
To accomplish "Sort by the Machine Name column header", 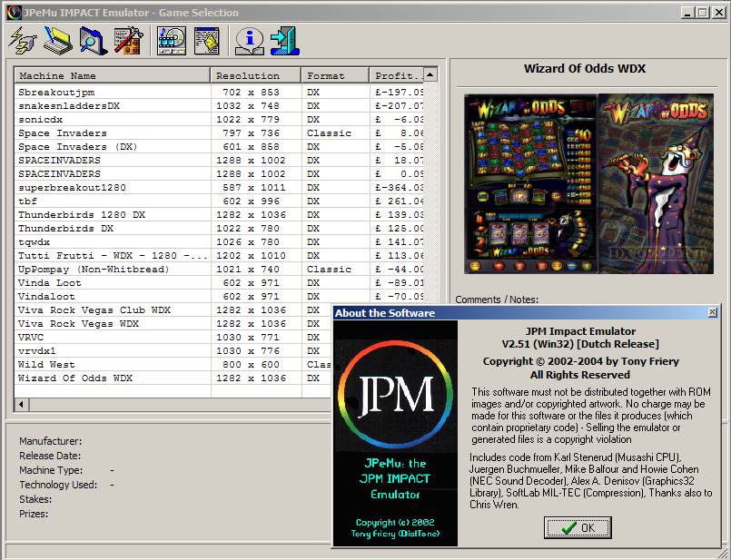I will [112, 75].
